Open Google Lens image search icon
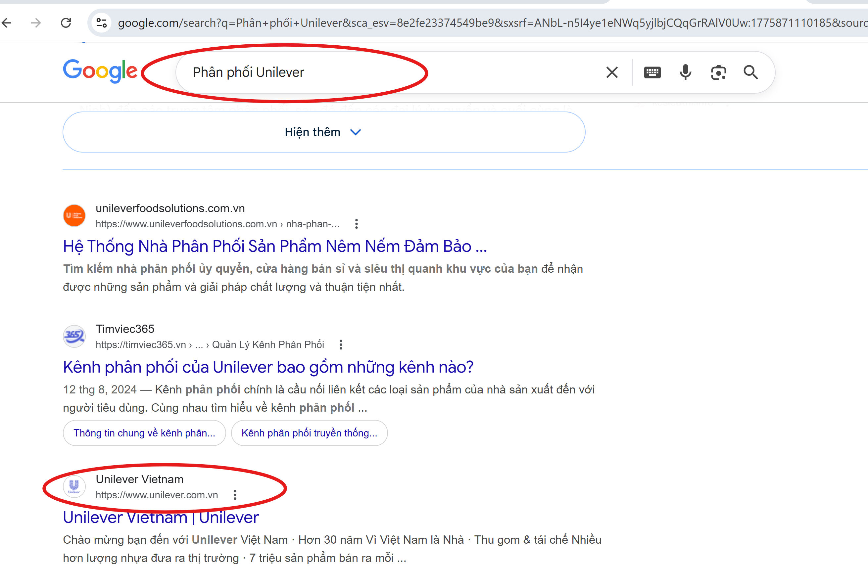The height and width of the screenshot is (588, 868). coord(718,72)
